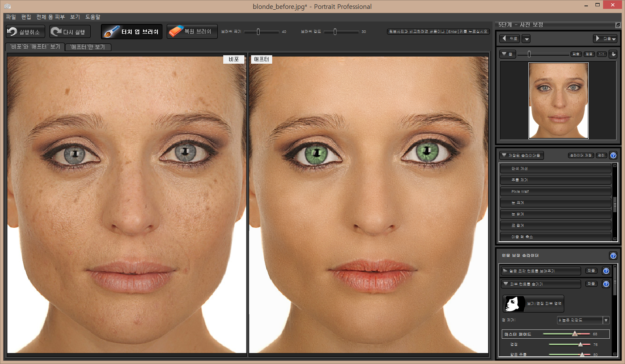Click the 애프터 label on right image
The width and height of the screenshot is (625, 364).
point(261,59)
